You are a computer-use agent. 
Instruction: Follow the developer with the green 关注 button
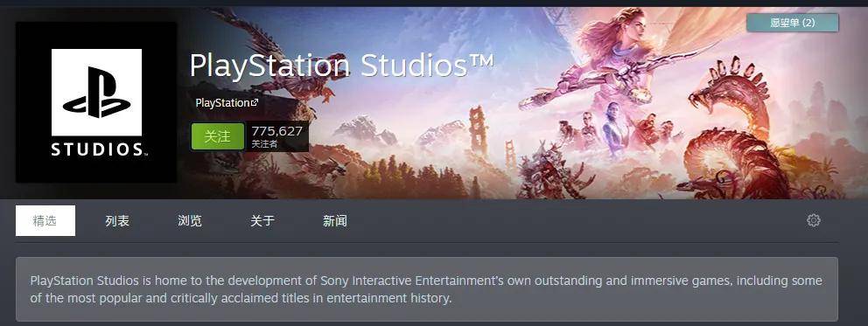click(218, 136)
